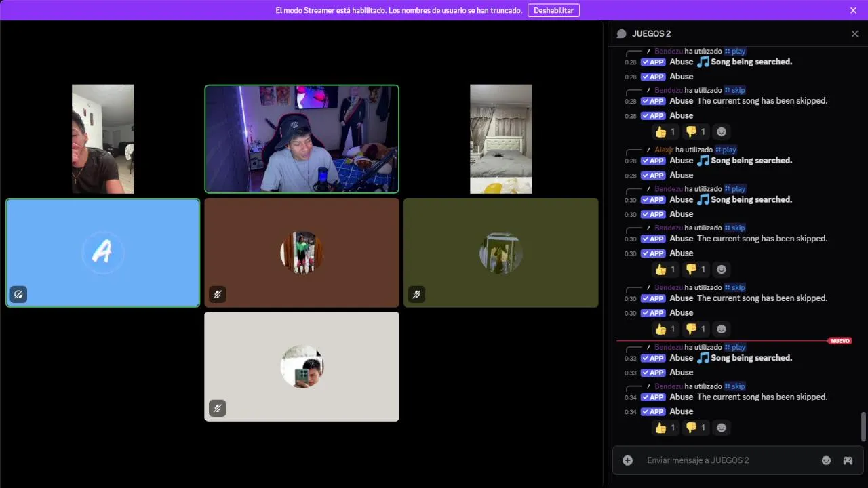This screenshot has height=488, width=868.
Task: Toggle thumbs-up reaction just above NUEVO divider
Action: (665, 329)
